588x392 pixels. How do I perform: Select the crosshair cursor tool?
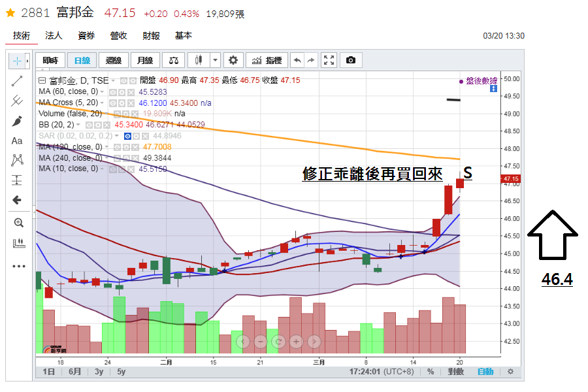pos(17,61)
